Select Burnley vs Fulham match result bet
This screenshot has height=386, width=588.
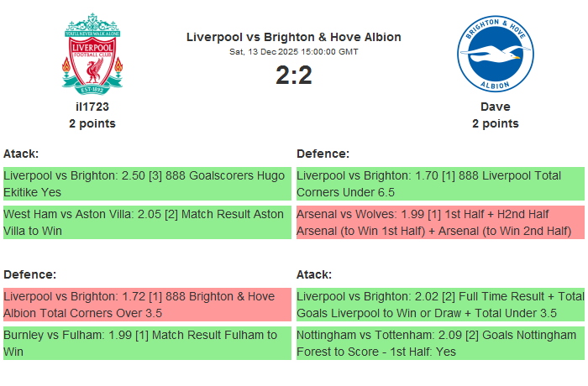tap(146, 343)
